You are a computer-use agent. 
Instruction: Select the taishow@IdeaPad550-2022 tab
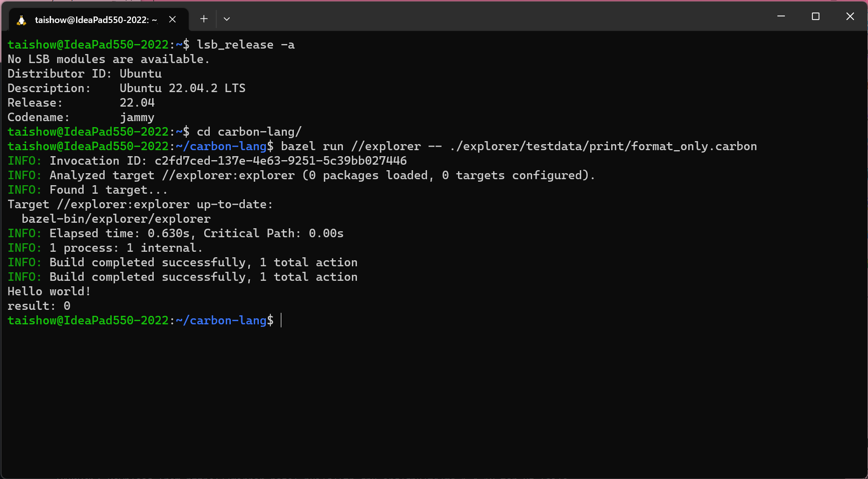99,20
